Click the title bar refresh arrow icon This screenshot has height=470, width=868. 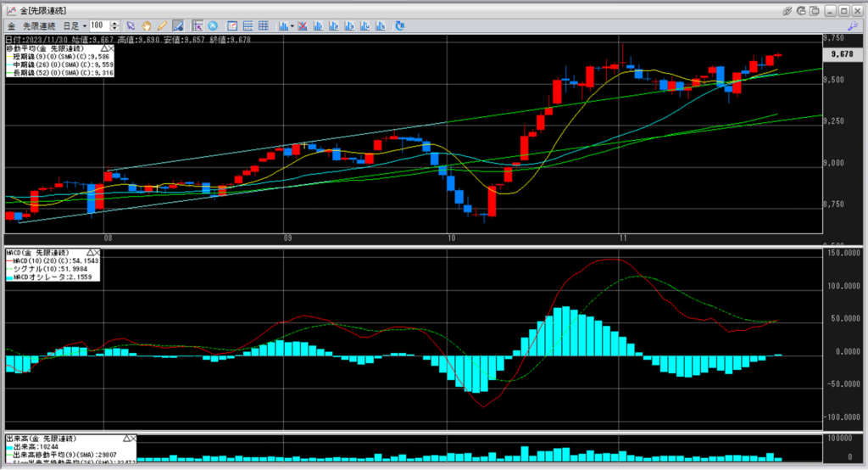pyautogui.click(x=801, y=10)
